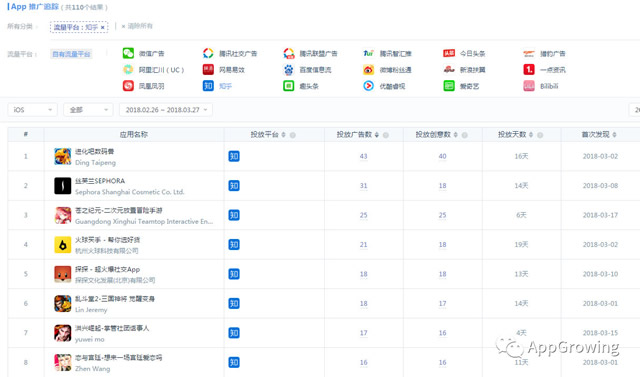Screen dimensions: 640x377
Task: Select the pink Bilibili platform icon
Action: 529,86
